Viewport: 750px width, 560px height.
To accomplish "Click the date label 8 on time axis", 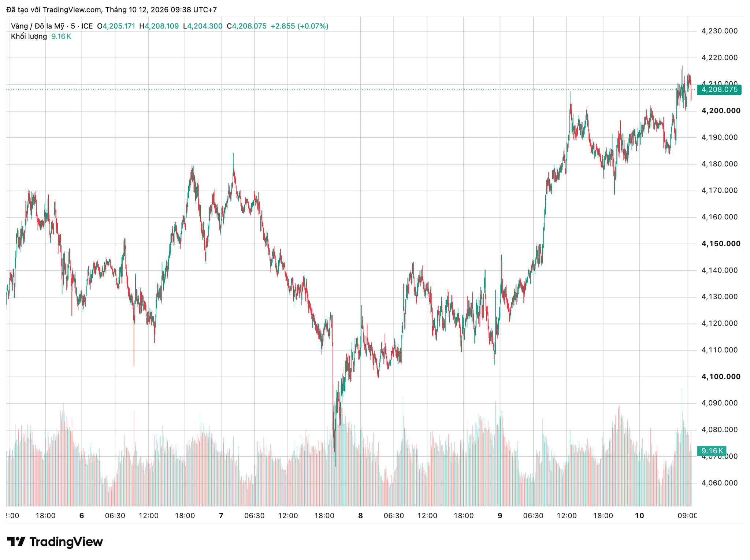I will click(360, 516).
